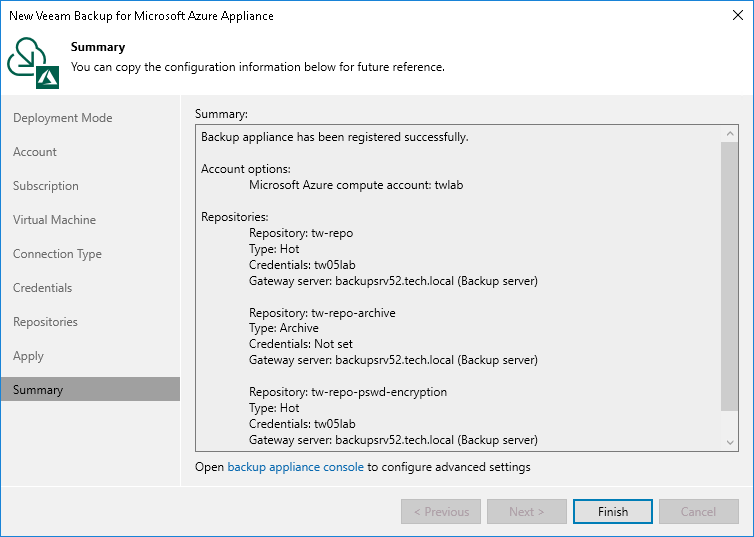Go to the Apply step
The width and height of the screenshot is (754, 537).
pyautogui.click(x=28, y=356)
